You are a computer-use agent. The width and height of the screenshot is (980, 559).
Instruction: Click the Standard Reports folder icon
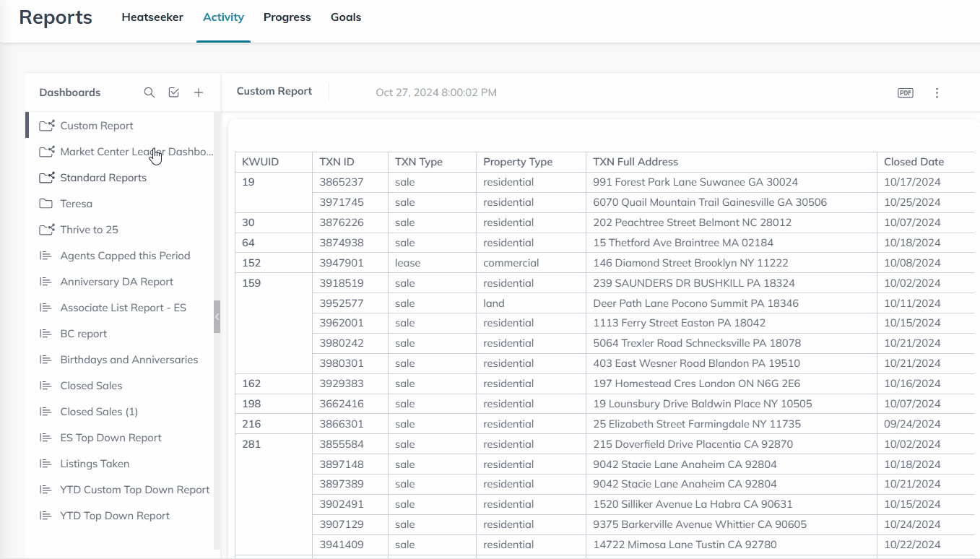tap(47, 178)
